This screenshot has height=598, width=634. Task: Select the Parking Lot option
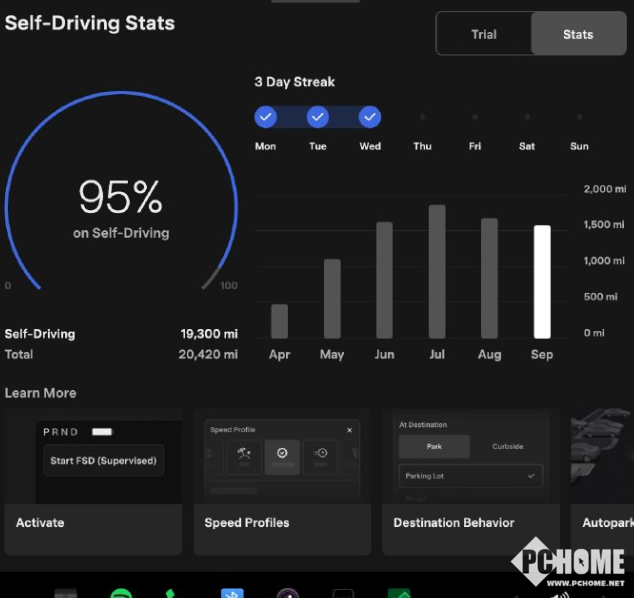(x=470, y=476)
